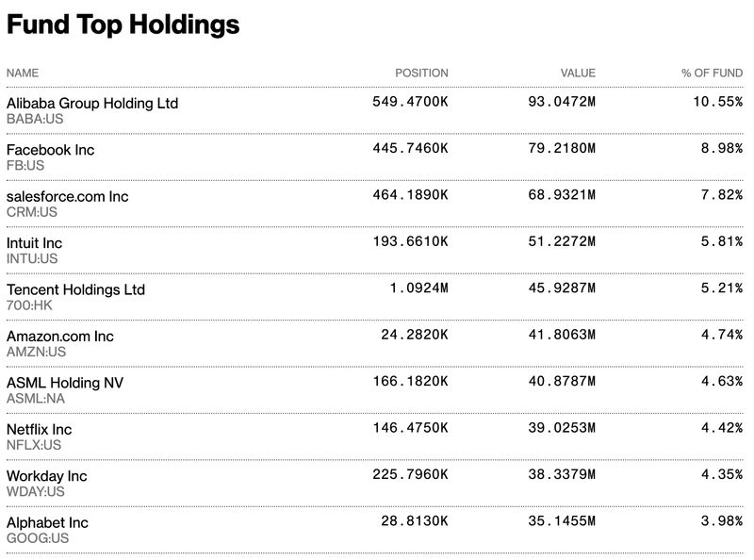
Task: Click the BABA:US ticker symbol
Action: pyautogui.click(x=33, y=119)
